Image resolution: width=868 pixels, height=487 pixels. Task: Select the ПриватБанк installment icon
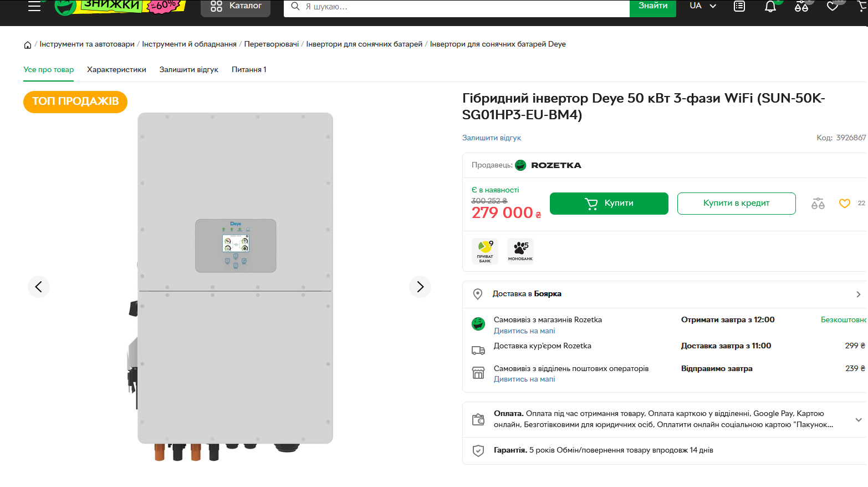(x=485, y=251)
